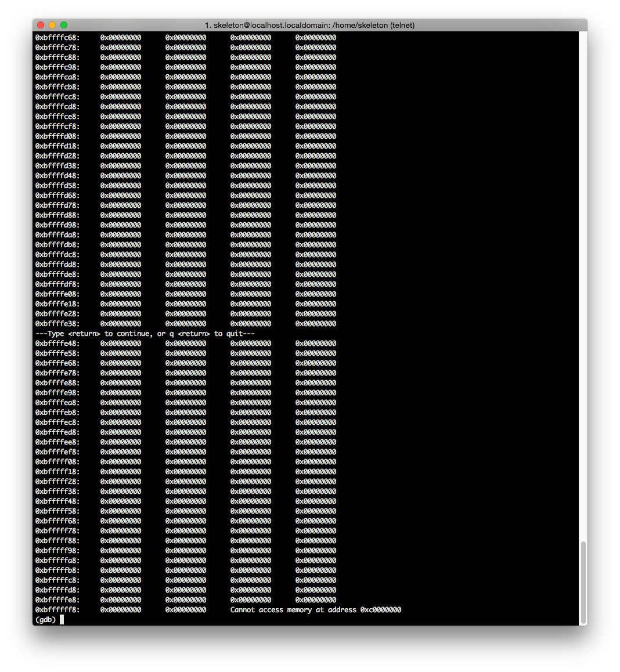Click address label 0xbffffcc8:
Screen dimensions: 620x672
pos(57,97)
